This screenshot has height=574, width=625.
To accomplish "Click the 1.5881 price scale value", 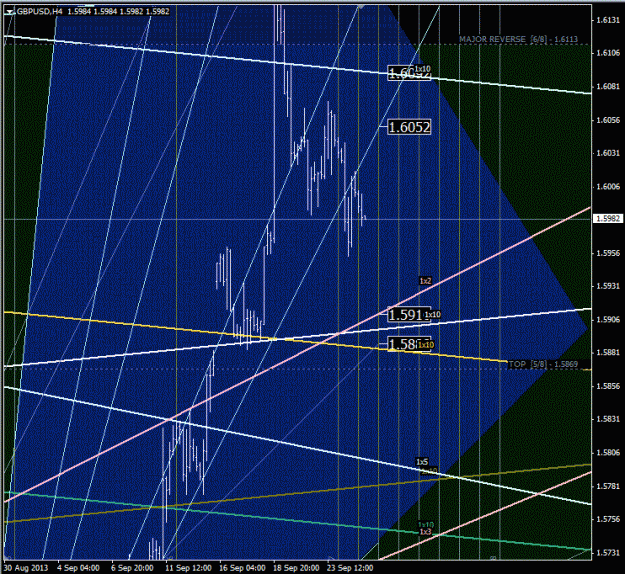I will [608, 353].
